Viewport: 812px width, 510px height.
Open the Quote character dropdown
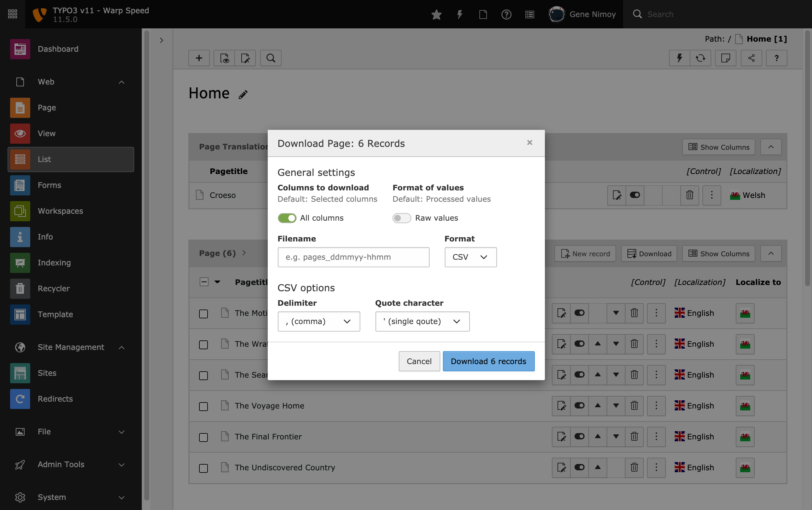[x=422, y=321]
